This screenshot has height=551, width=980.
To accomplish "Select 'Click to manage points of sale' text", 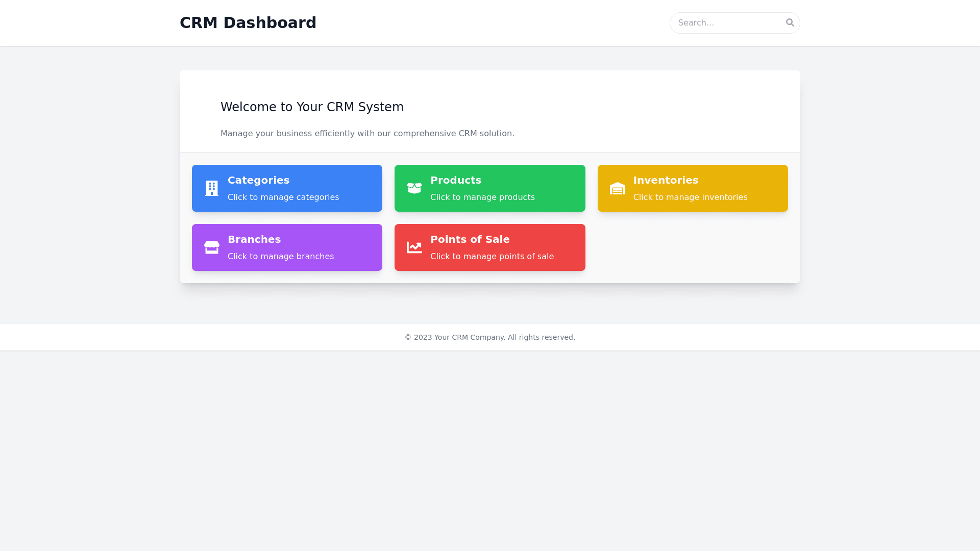I will [x=492, y=257].
